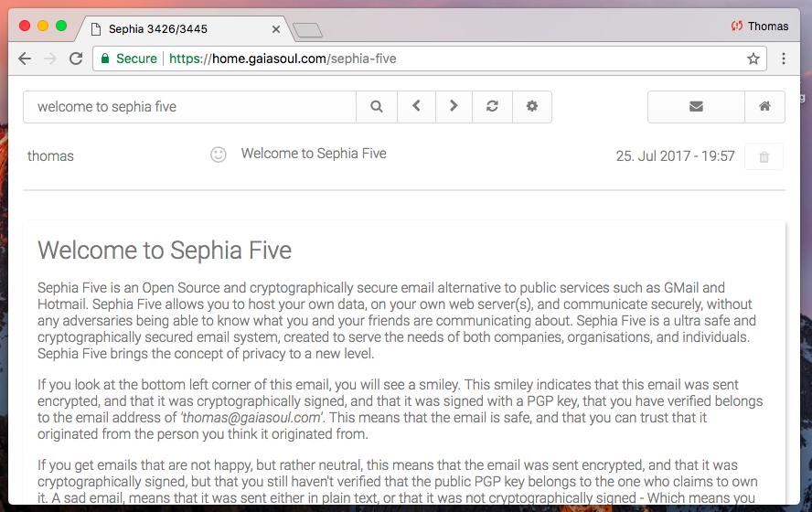812x512 pixels.
Task: Close the Sephia 3426/3445 tab
Action: (x=276, y=29)
